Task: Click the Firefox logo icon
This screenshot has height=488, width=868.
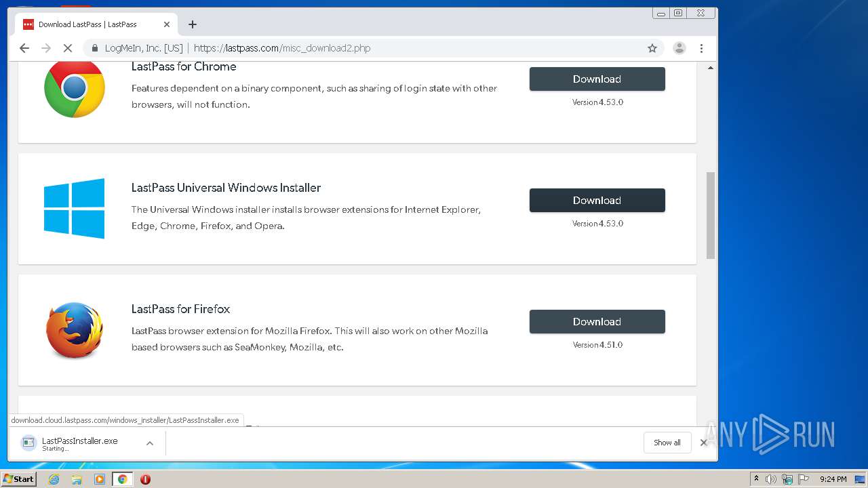Action: (75, 330)
